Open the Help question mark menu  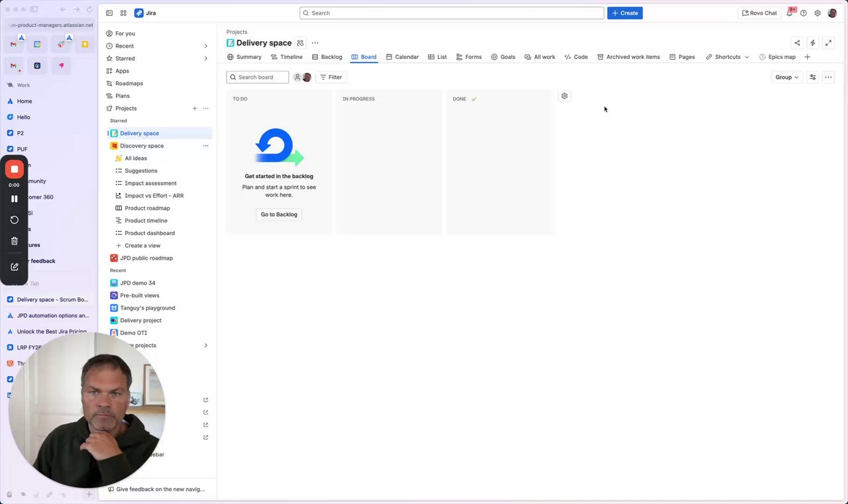coord(804,13)
